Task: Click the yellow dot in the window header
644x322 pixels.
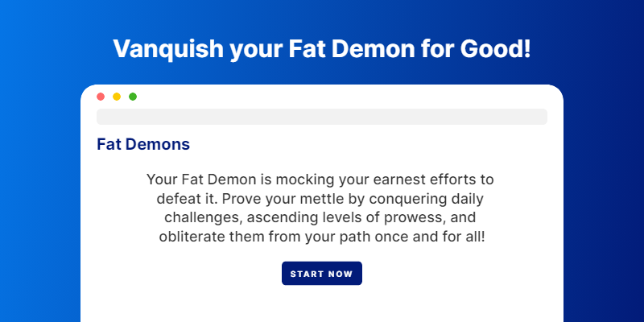Action: [117, 97]
